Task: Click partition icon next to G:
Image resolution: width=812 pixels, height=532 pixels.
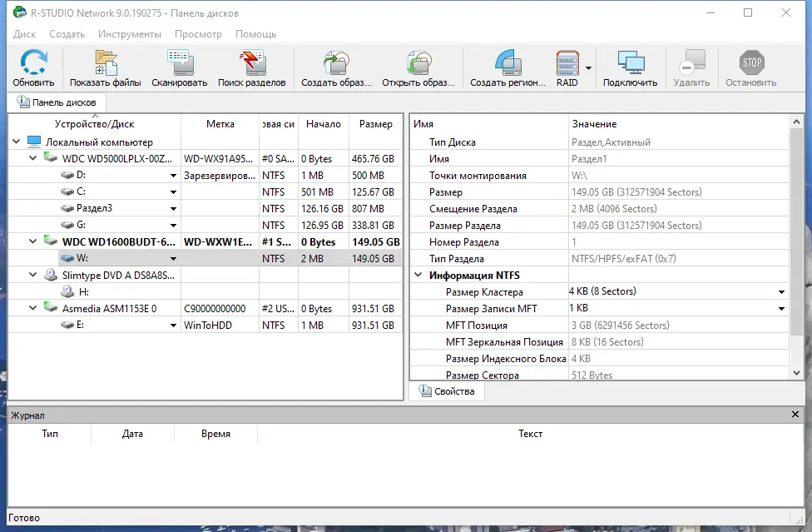Action: point(67,225)
